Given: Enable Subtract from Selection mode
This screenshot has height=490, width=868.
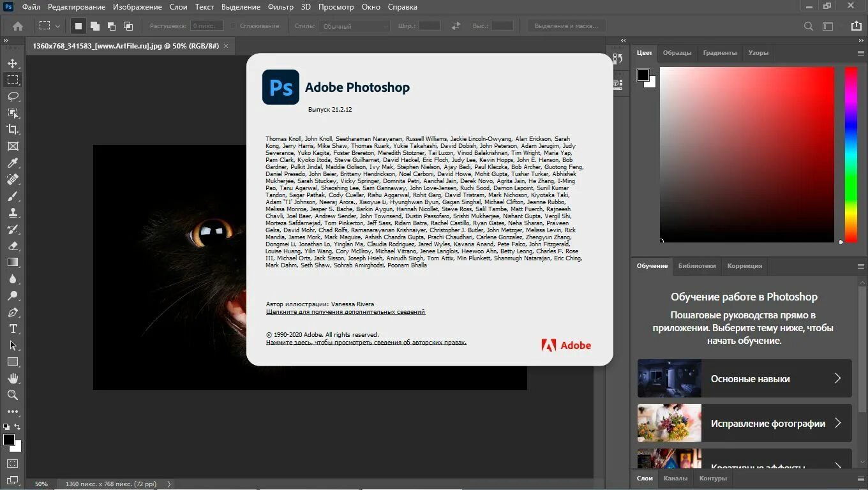Looking at the screenshot, I should coord(112,26).
